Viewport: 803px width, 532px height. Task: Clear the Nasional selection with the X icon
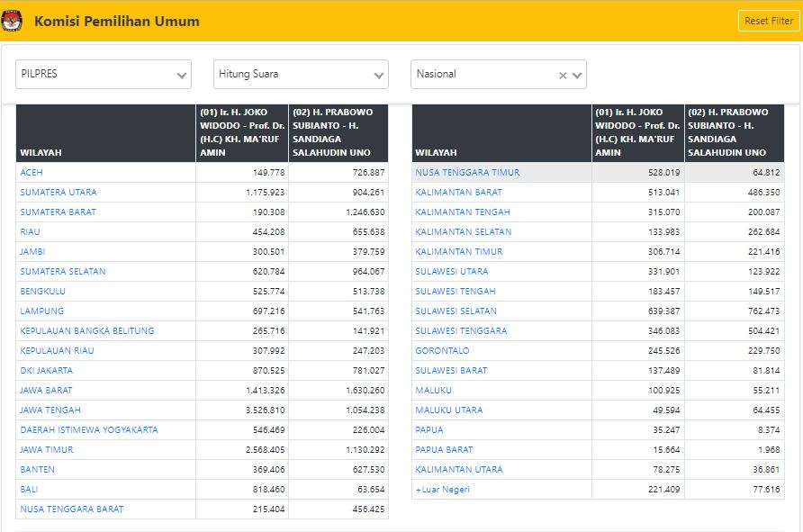coord(563,76)
